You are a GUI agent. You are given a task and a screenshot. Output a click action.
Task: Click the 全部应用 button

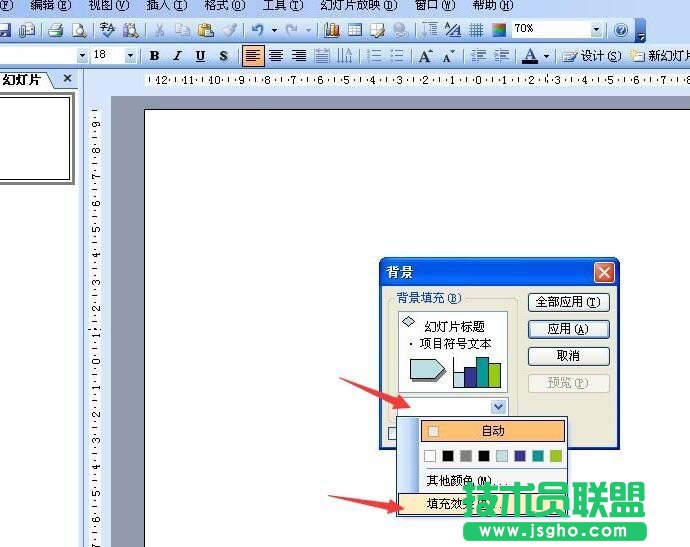(x=568, y=302)
